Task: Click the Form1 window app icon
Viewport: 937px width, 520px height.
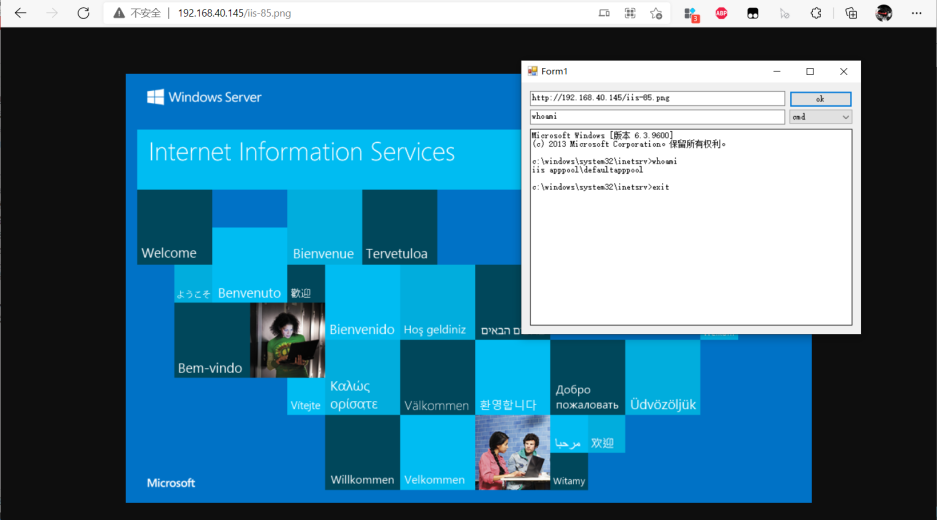Action: click(x=532, y=71)
